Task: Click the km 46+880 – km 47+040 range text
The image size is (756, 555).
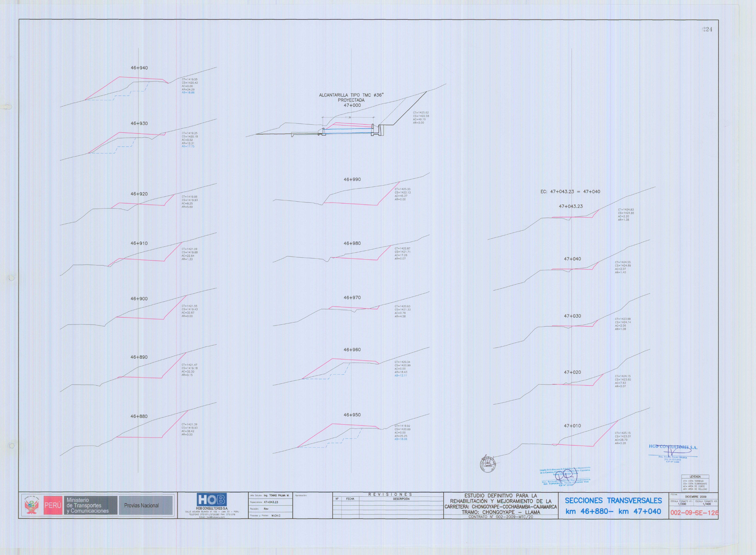Action: click(613, 511)
